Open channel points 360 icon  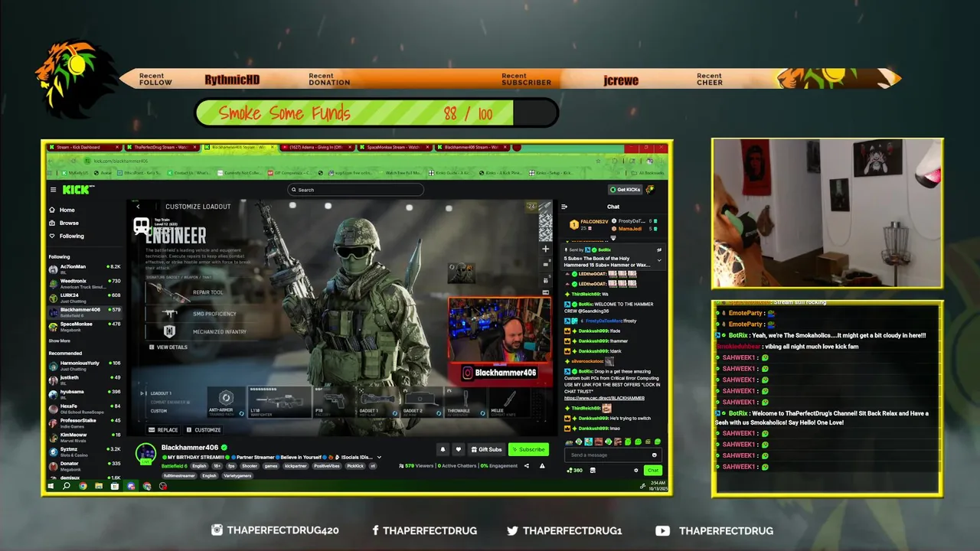[574, 471]
